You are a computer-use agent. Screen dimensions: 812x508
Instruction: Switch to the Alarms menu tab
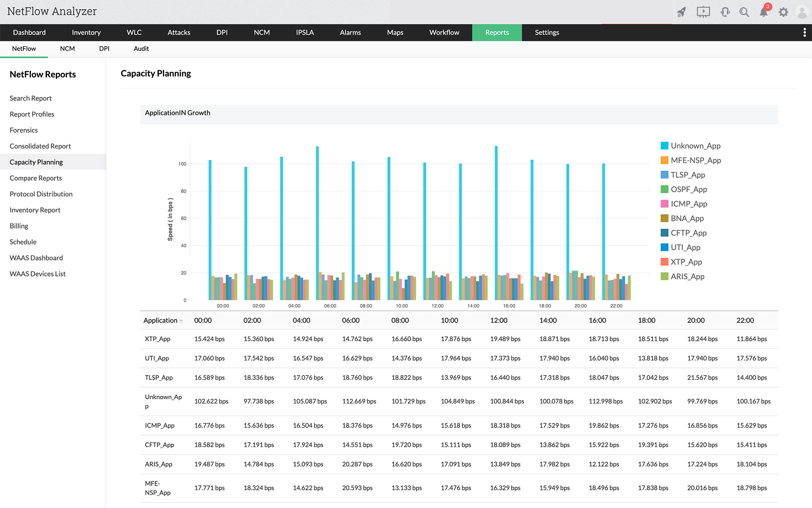pyautogui.click(x=350, y=33)
